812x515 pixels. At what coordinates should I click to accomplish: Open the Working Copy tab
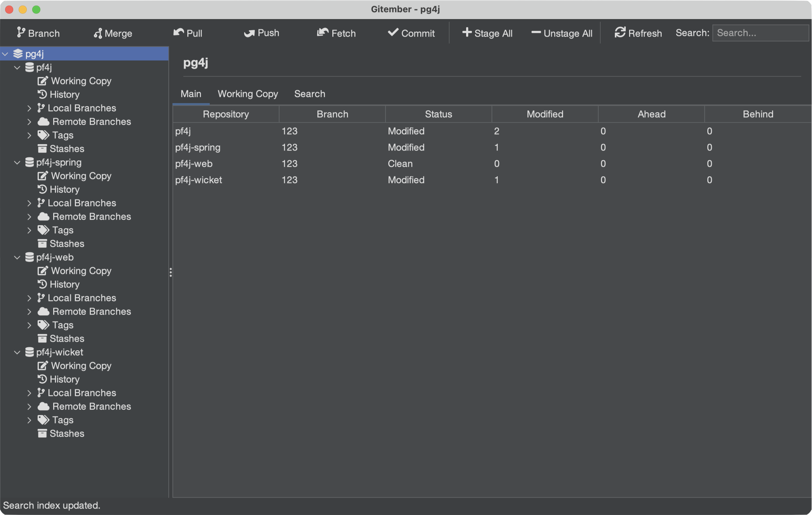click(248, 94)
